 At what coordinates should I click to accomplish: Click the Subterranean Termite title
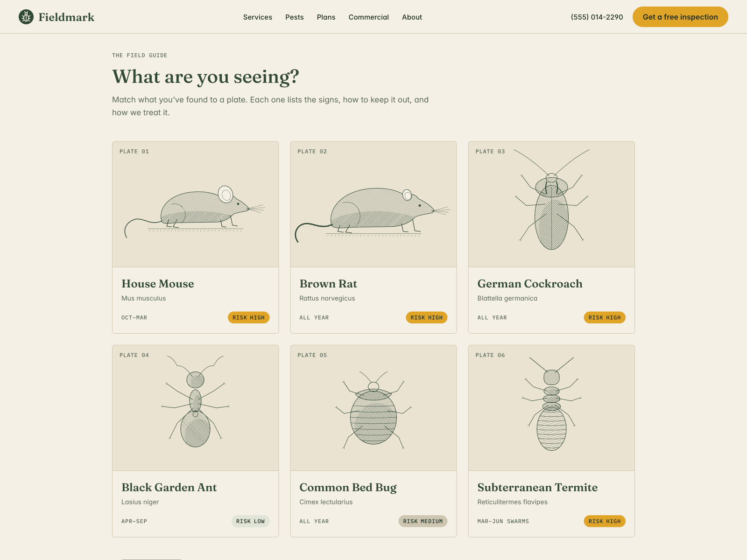click(537, 487)
